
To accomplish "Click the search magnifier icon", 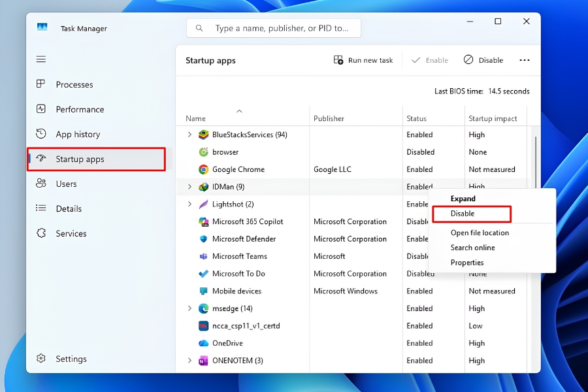I will [199, 28].
